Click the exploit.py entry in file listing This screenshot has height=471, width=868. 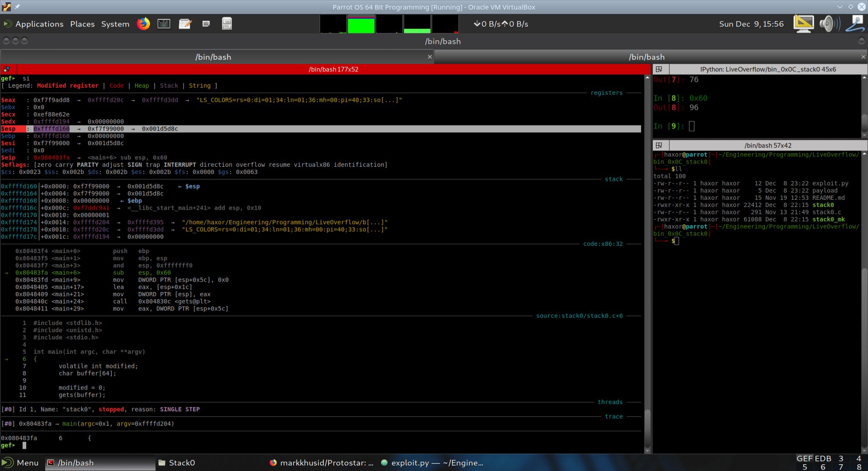click(x=830, y=184)
